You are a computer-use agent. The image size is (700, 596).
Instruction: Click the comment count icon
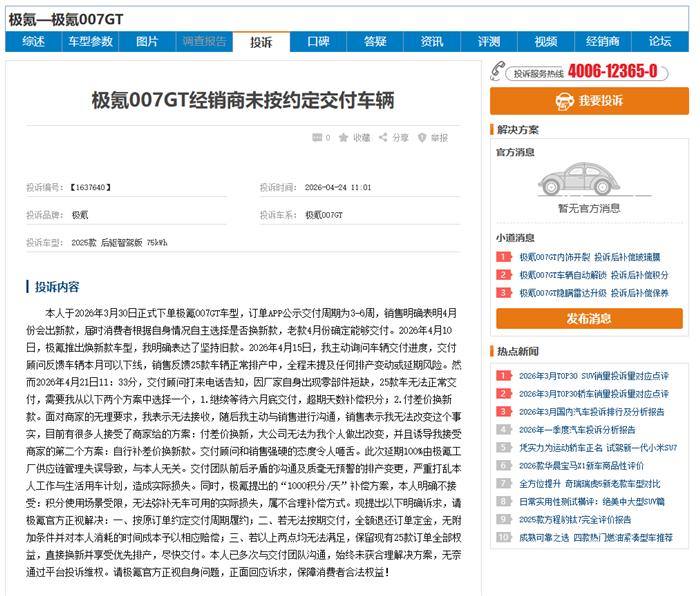click(317, 138)
